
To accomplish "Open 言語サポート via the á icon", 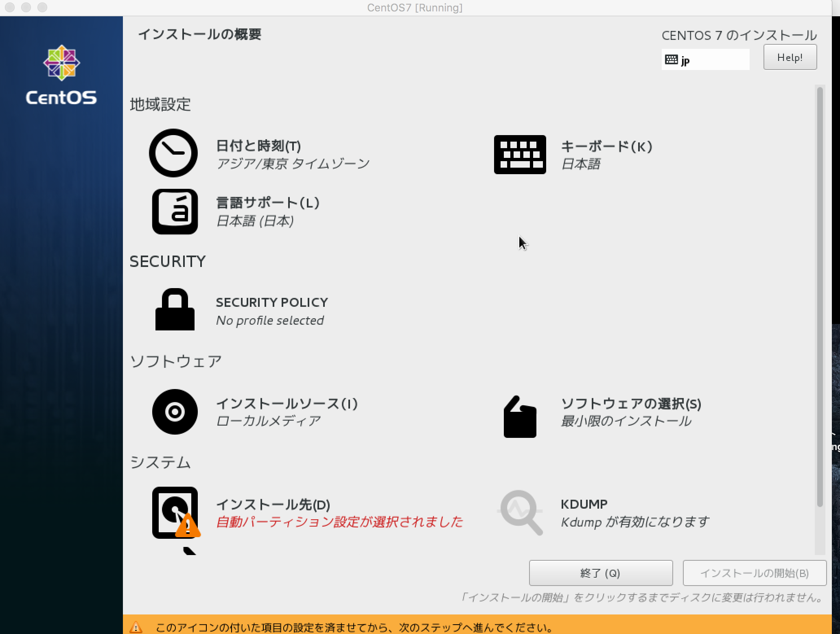I will pos(175,212).
